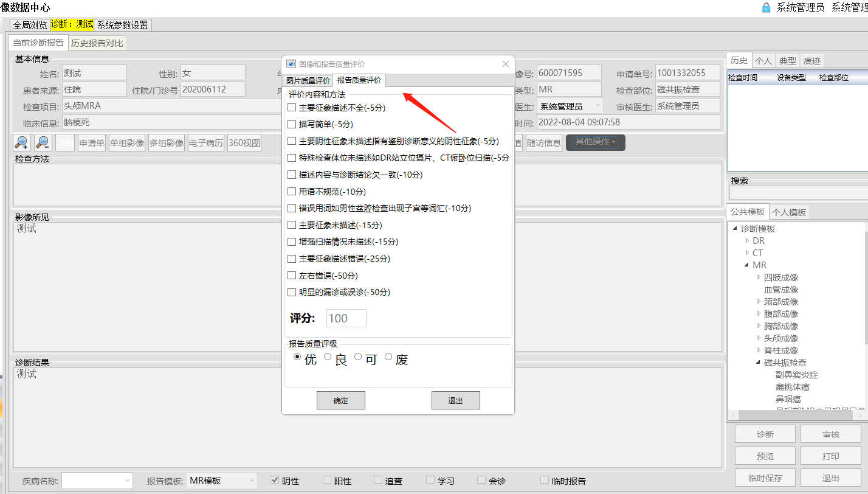Expand the CT tree node
The image size is (868, 494).
(x=747, y=253)
